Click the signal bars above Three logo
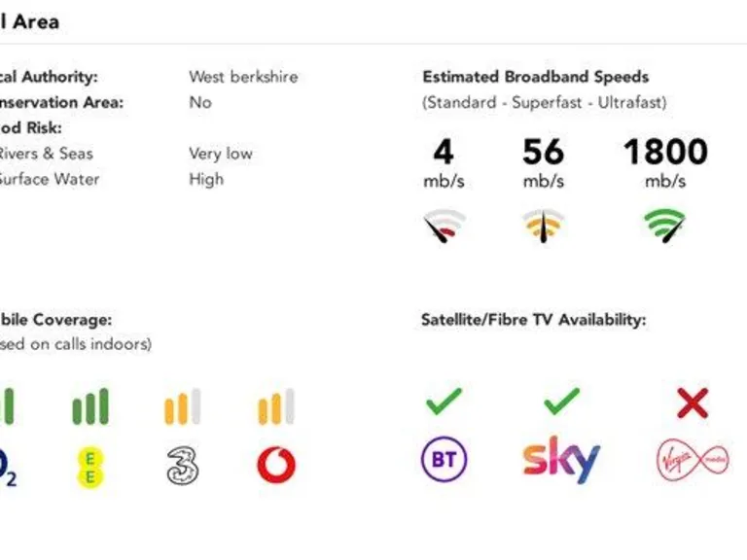The height and width of the screenshot is (560, 747). click(183, 407)
